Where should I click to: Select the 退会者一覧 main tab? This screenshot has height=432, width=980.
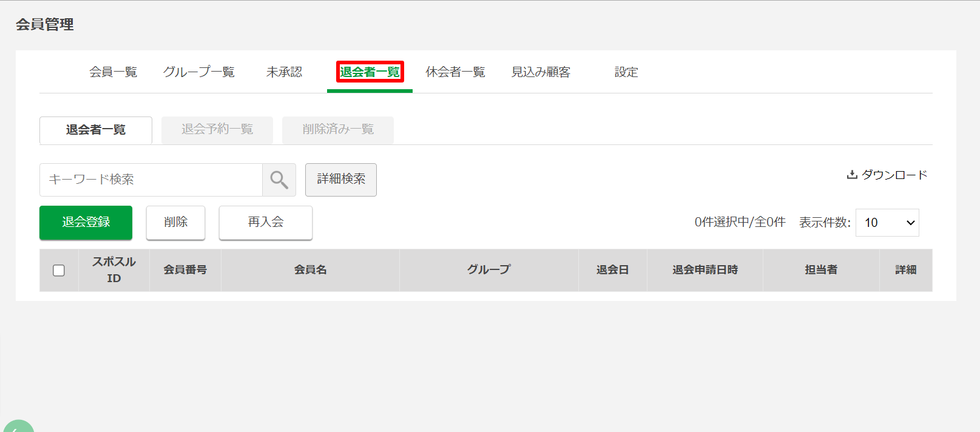click(370, 72)
